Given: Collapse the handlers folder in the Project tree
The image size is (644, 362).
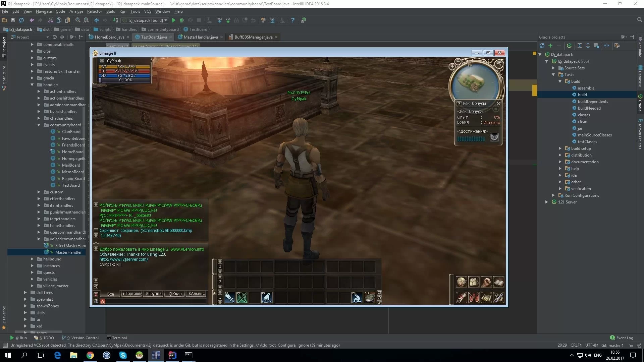Looking at the screenshot, I should (32, 85).
